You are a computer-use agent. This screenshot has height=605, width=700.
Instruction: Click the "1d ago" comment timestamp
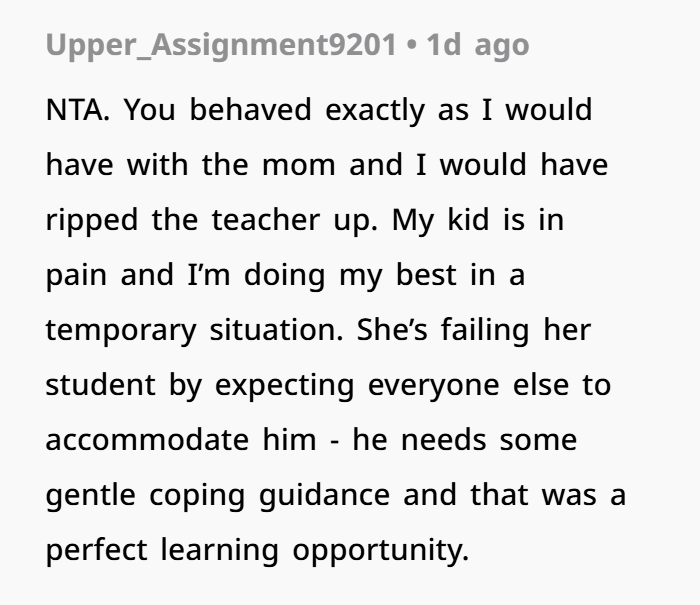click(478, 46)
